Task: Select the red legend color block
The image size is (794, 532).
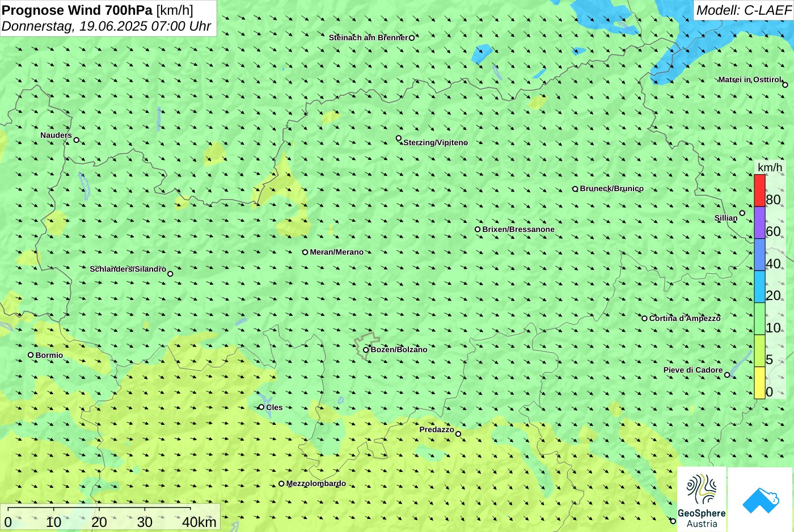Action: [759, 191]
